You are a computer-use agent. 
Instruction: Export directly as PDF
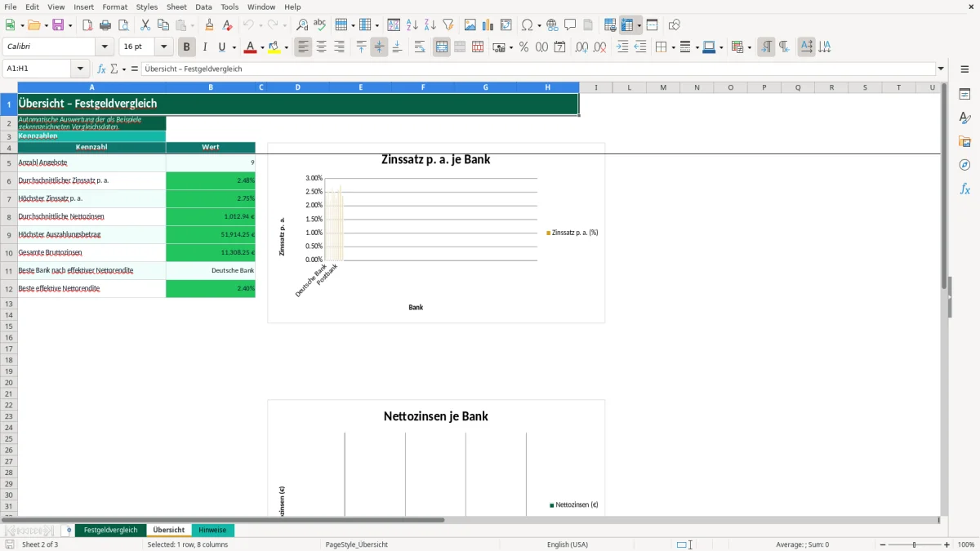coord(87,25)
